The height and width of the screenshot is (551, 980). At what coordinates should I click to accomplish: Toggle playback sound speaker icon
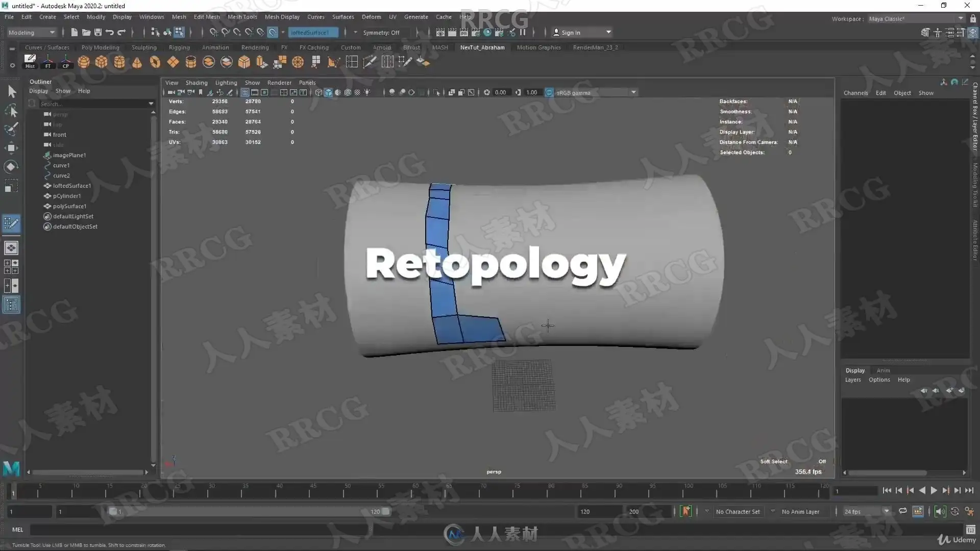click(940, 511)
